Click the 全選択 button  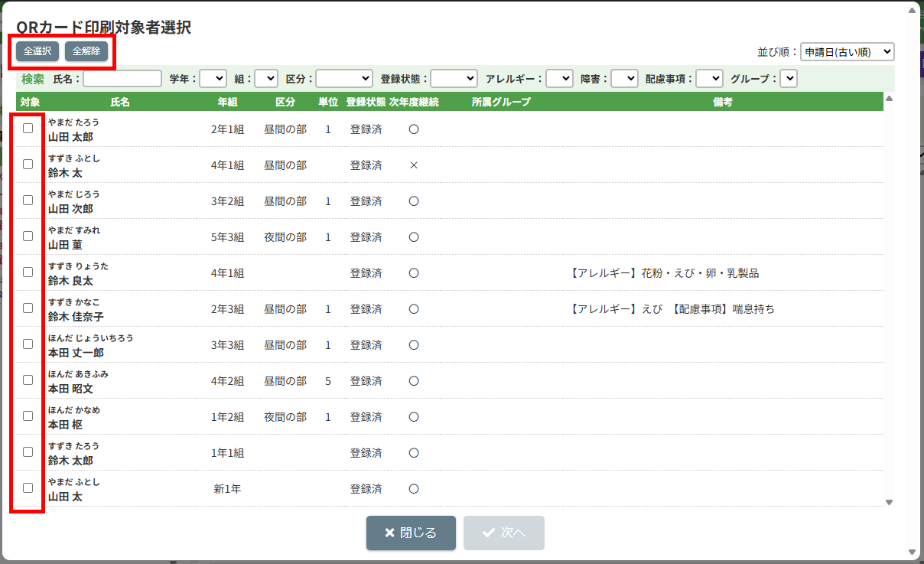pyautogui.click(x=37, y=51)
